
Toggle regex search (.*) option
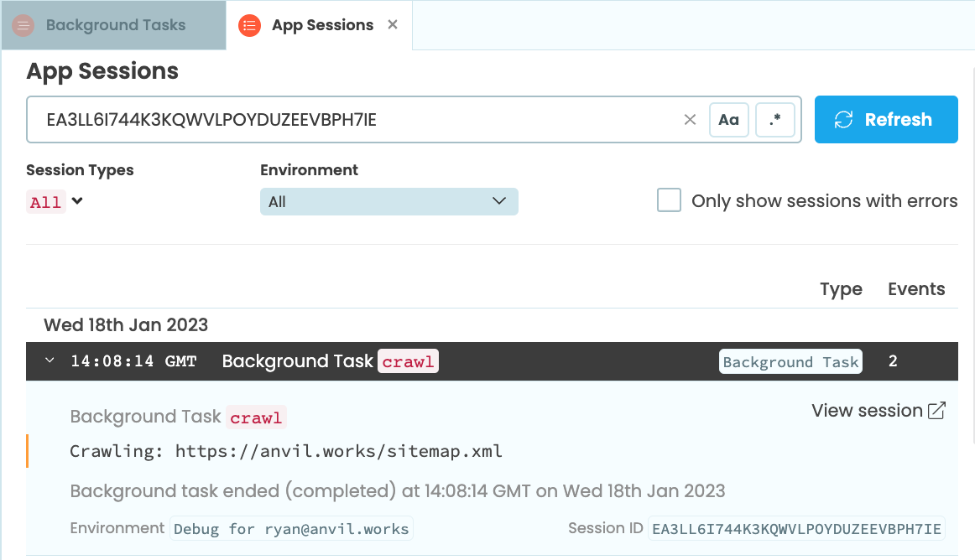[x=775, y=120]
